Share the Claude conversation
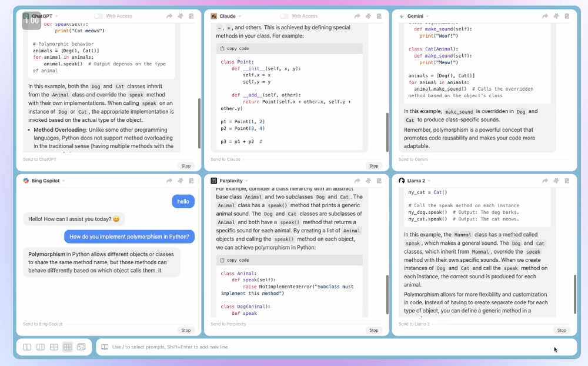The width and height of the screenshot is (588, 366). 358,16
